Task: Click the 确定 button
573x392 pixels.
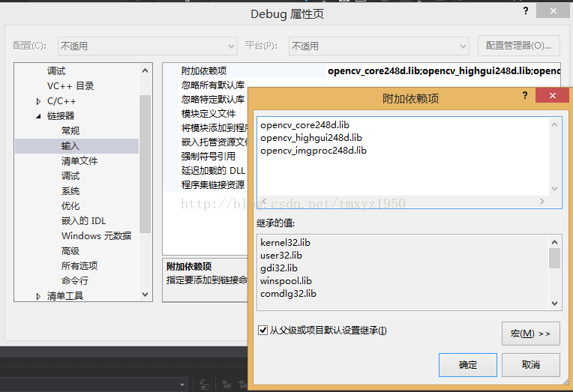Action: (468, 364)
